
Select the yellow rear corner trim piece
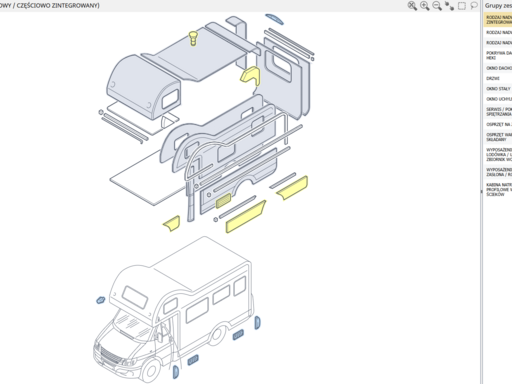coord(250,76)
